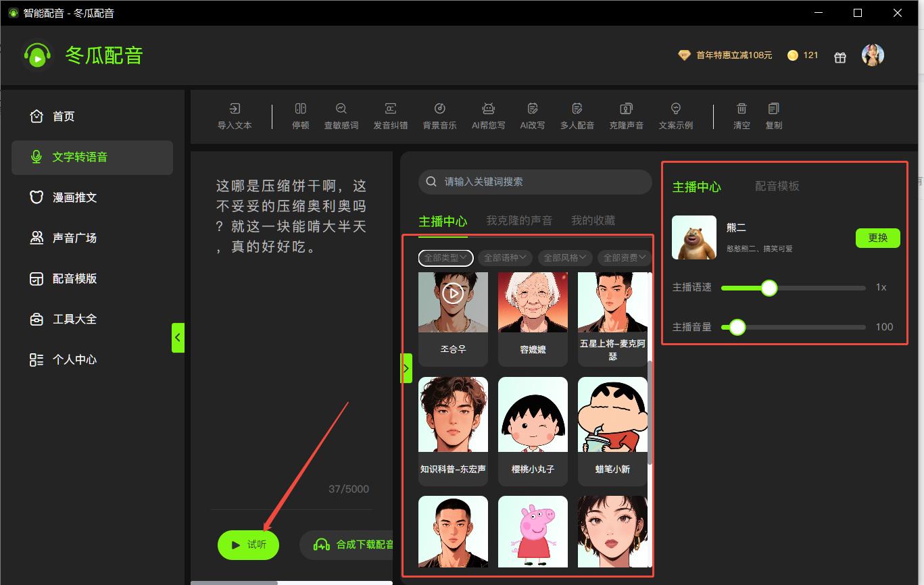Image resolution: width=924 pixels, height=585 pixels.
Task: Select the 停顿 pause insertion tool
Action: (299, 115)
